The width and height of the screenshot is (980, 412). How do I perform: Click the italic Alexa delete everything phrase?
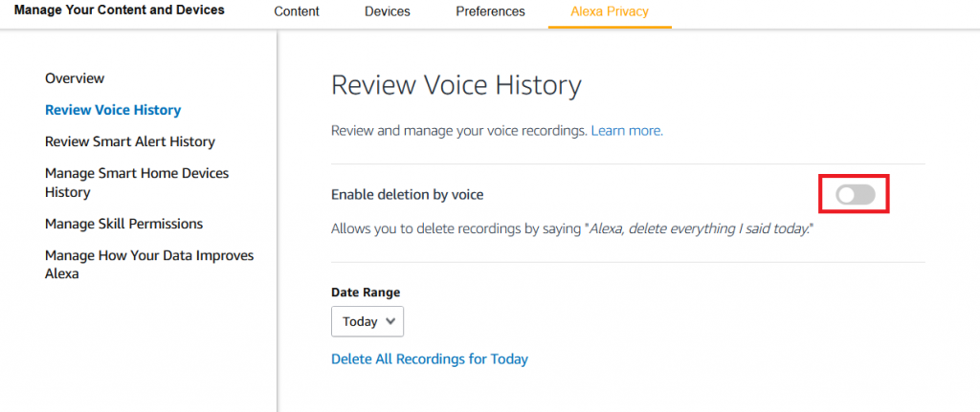tap(700, 229)
